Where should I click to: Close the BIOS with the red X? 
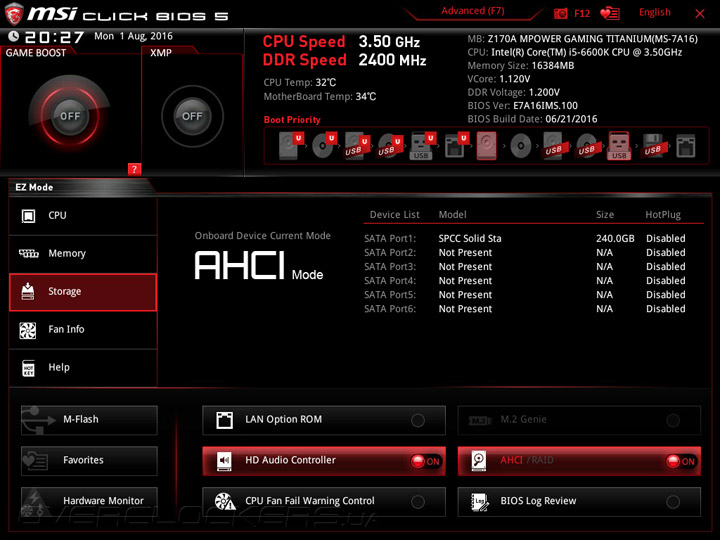[x=700, y=14]
